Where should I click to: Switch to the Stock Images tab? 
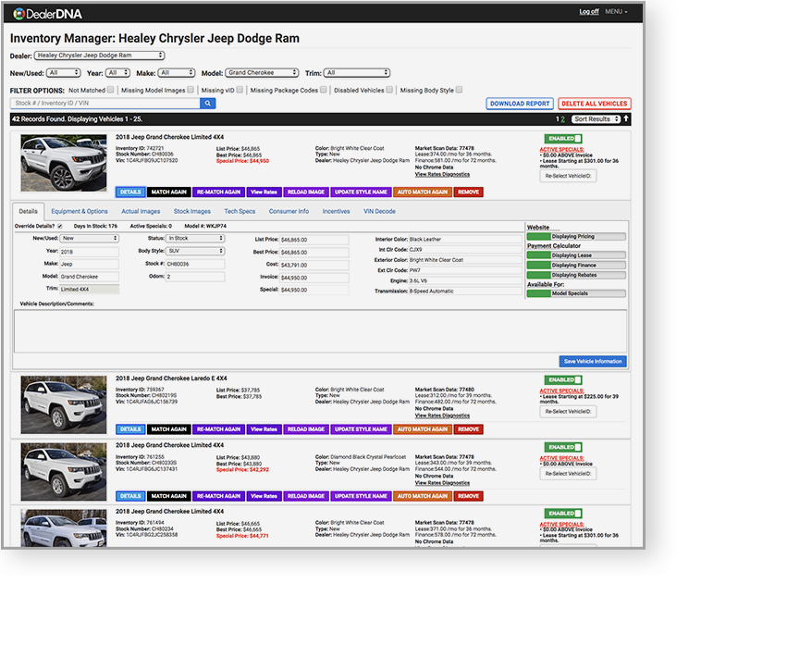click(192, 211)
